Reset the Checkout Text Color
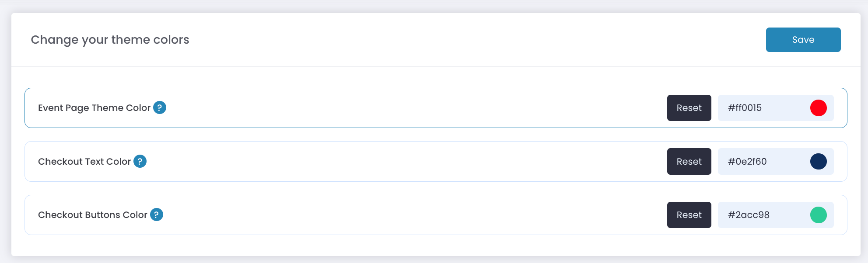 click(689, 162)
